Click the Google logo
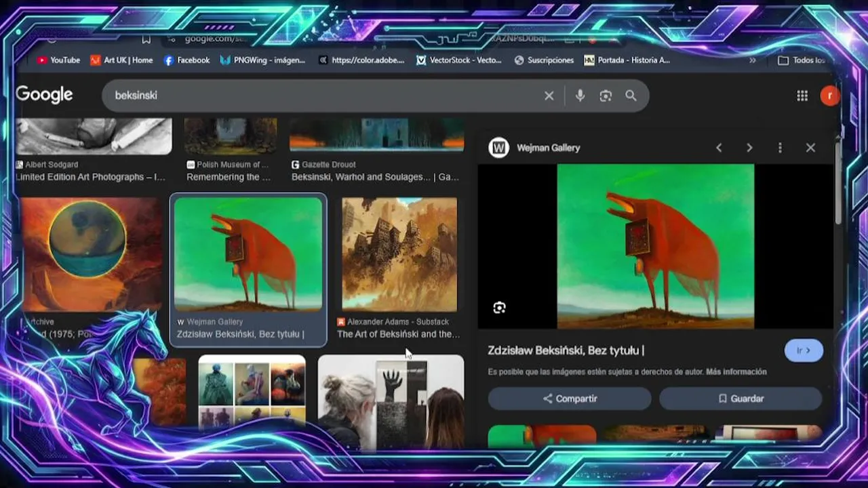The height and width of the screenshot is (488, 868). (44, 95)
